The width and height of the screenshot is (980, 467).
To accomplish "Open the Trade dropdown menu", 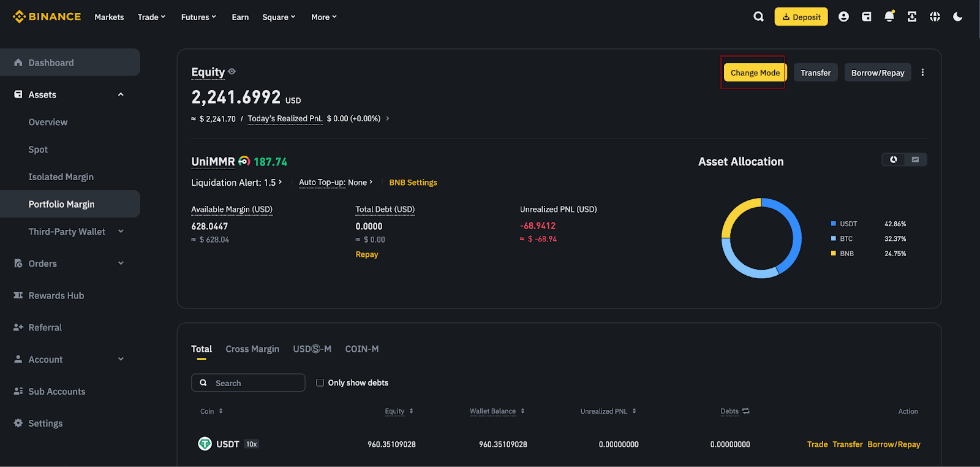I will coord(152,17).
